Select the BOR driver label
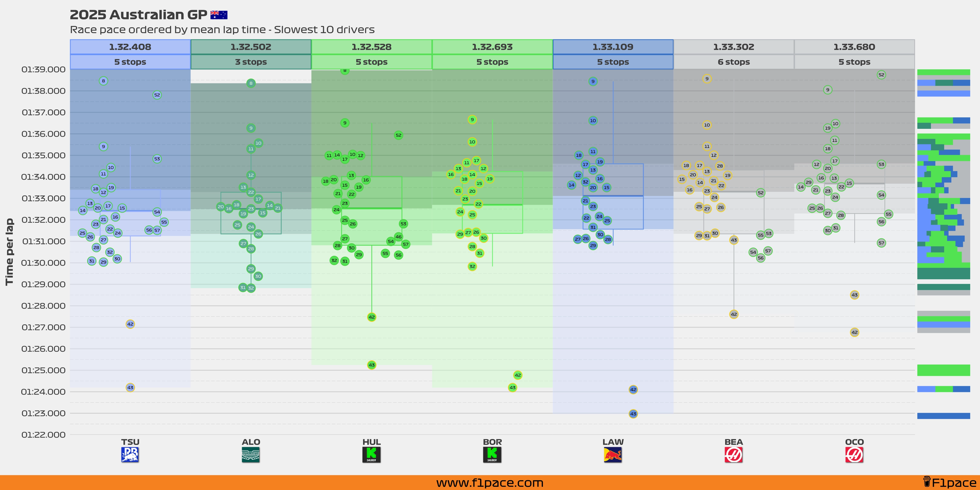The image size is (980, 490). (492, 442)
